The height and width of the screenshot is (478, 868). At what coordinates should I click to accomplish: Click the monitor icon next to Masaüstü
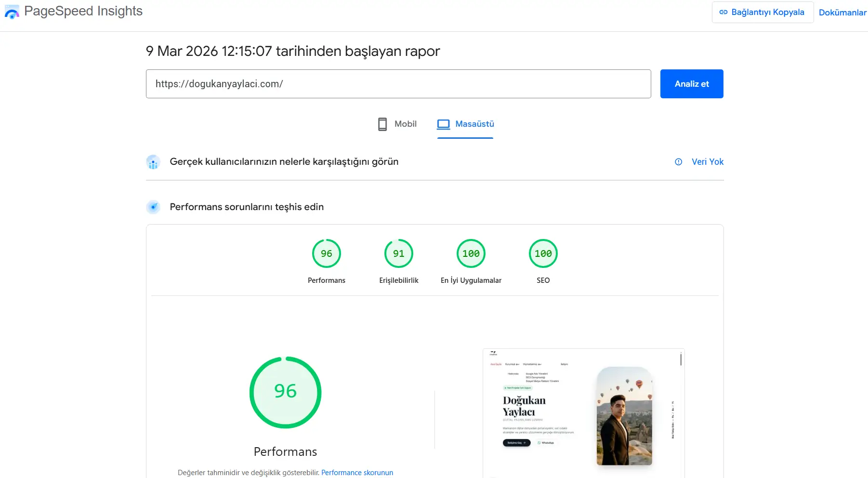[443, 124]
